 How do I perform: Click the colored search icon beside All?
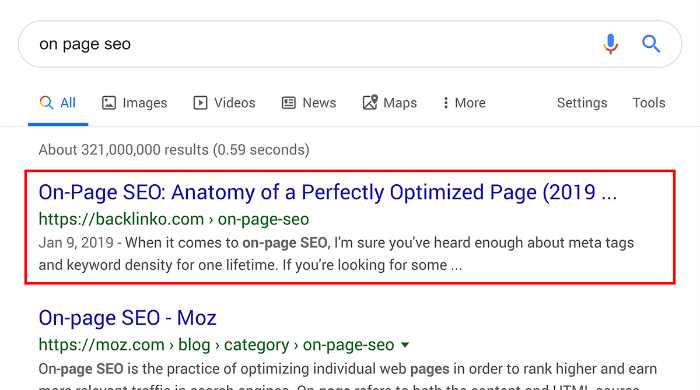pos(46,103)
